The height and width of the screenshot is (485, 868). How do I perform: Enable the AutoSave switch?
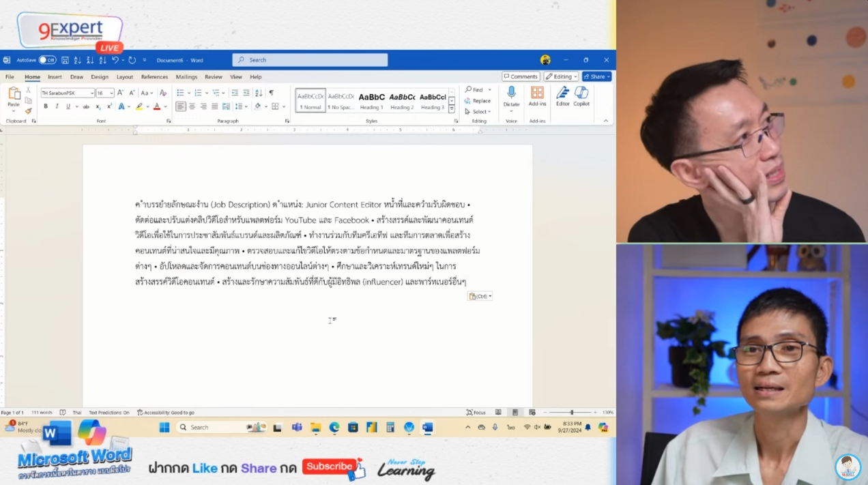(46, 59)
